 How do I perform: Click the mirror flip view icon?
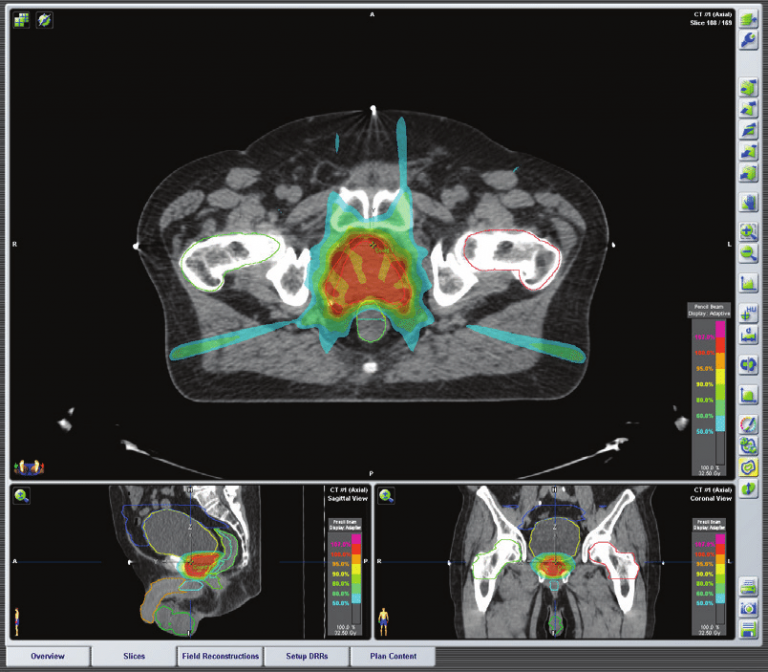(x=748, y=365)
